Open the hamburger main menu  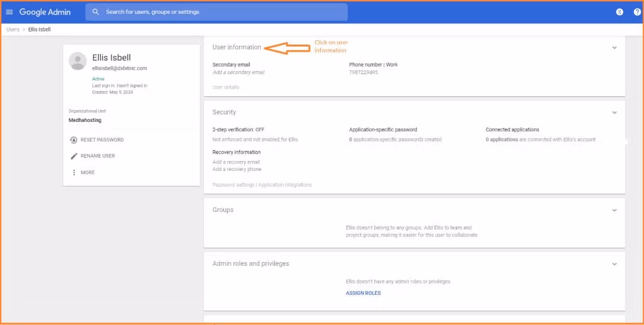[x=9, y=12]
